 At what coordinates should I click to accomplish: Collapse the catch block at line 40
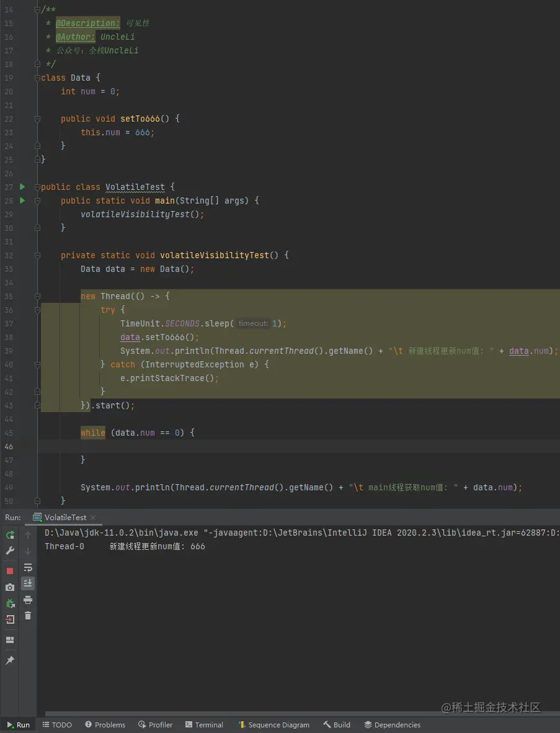37,364
